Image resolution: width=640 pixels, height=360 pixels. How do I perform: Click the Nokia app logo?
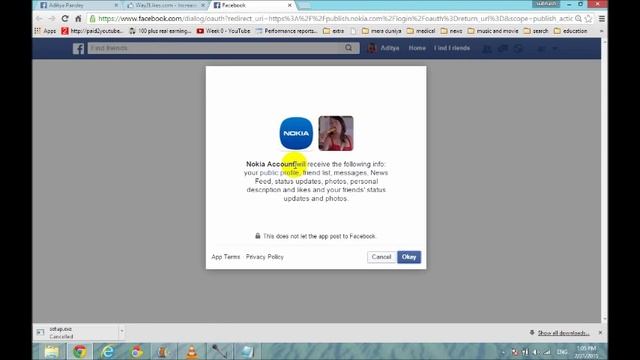tap(296, 133)
